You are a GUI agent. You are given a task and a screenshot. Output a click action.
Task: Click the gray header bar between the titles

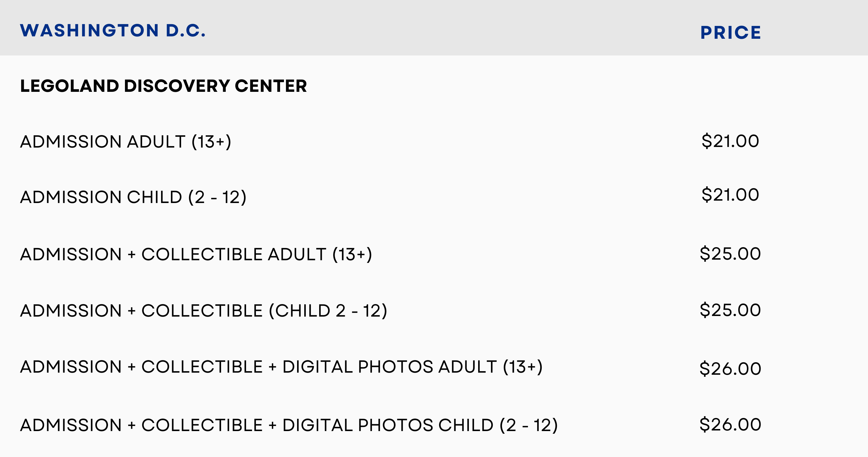[438, 29]
